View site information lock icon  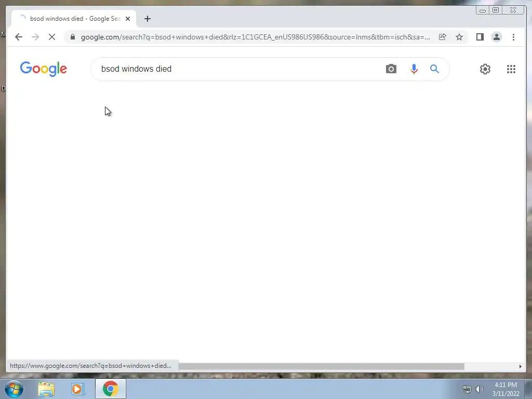point(73,37)
